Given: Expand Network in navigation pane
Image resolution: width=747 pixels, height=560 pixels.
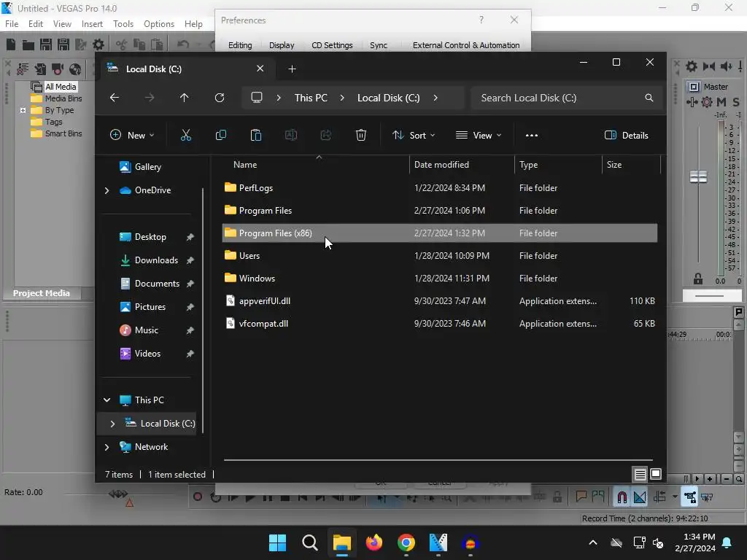Looking at the screenshot, I should point(107,447).
